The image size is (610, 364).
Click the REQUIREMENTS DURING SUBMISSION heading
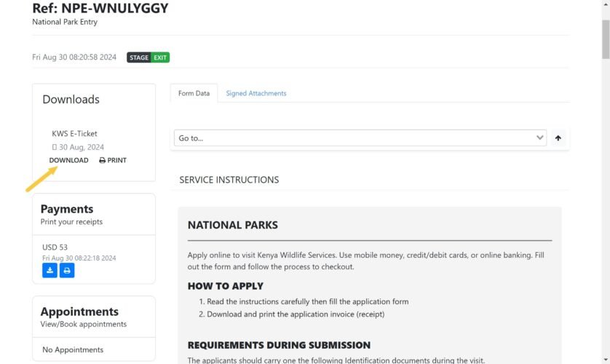click(279, 345)
